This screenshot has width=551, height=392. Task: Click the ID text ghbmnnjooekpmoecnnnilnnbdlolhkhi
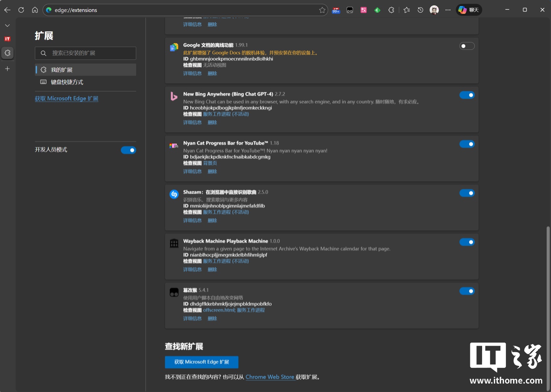click(231, 59)
